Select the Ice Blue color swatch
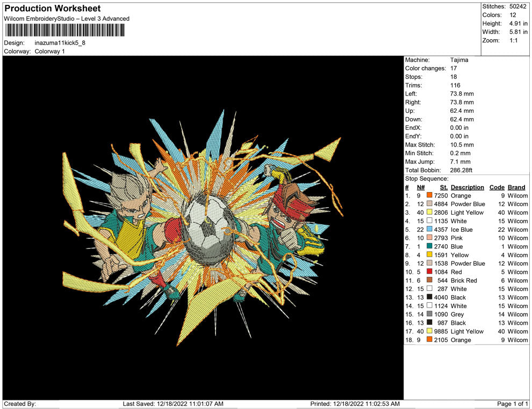The width and height of the screenshot is (532, 409). (x=429, y=230)
